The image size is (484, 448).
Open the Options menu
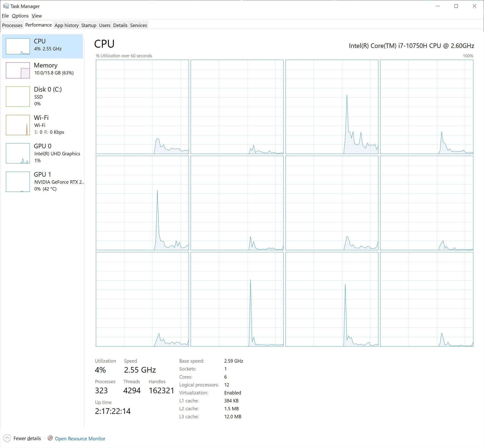pyautogui.click(x=20, y=16)
